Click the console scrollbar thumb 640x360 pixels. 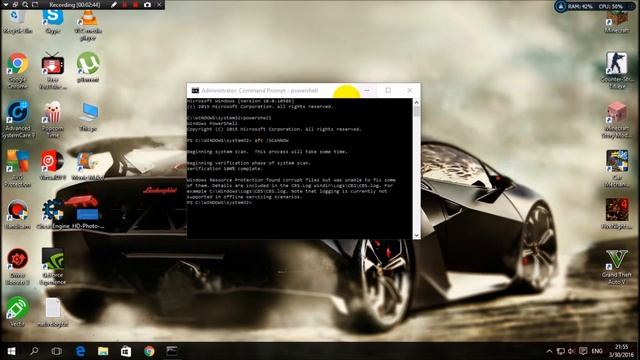coord(416,112)
